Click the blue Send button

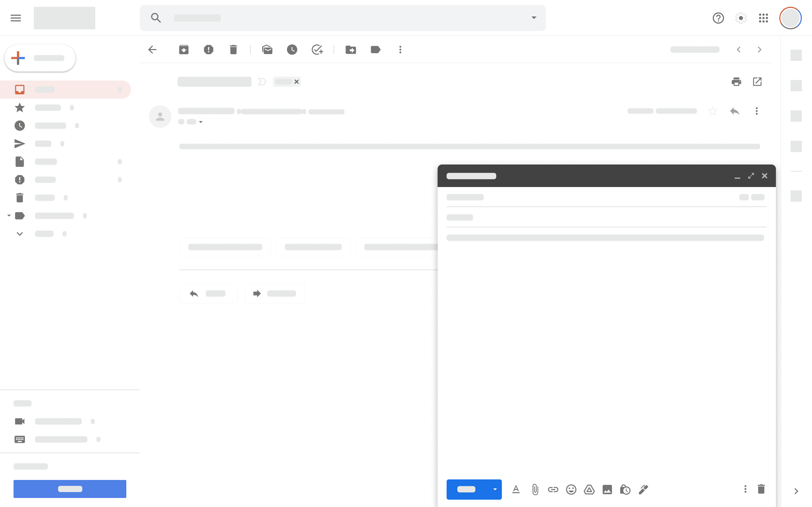point(466,489)
